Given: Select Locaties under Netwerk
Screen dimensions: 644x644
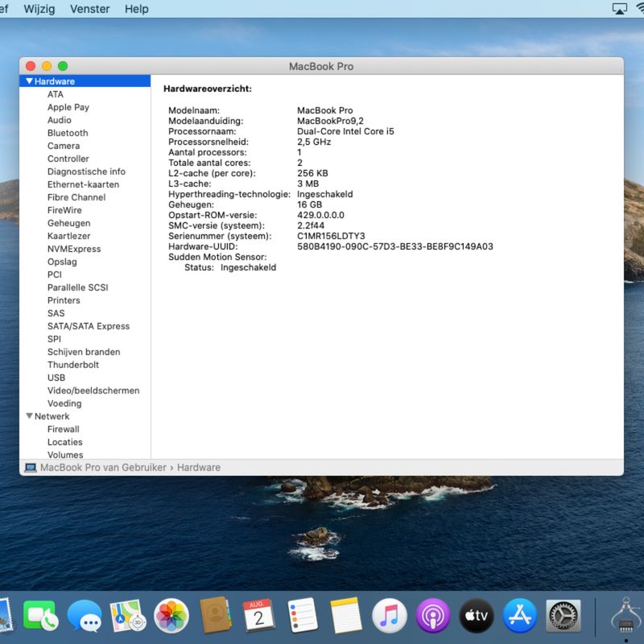Looking at the screenshot, I should (x=65, y=442).
